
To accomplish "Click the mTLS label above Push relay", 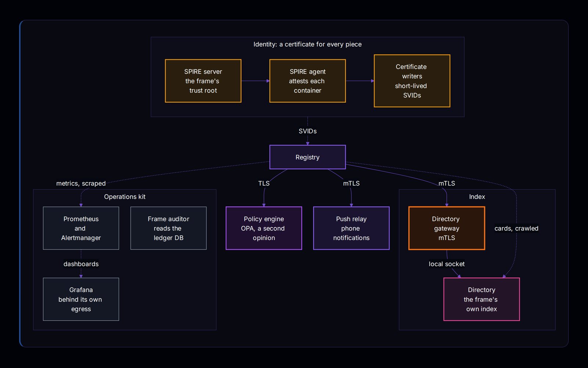I will 351,183.
